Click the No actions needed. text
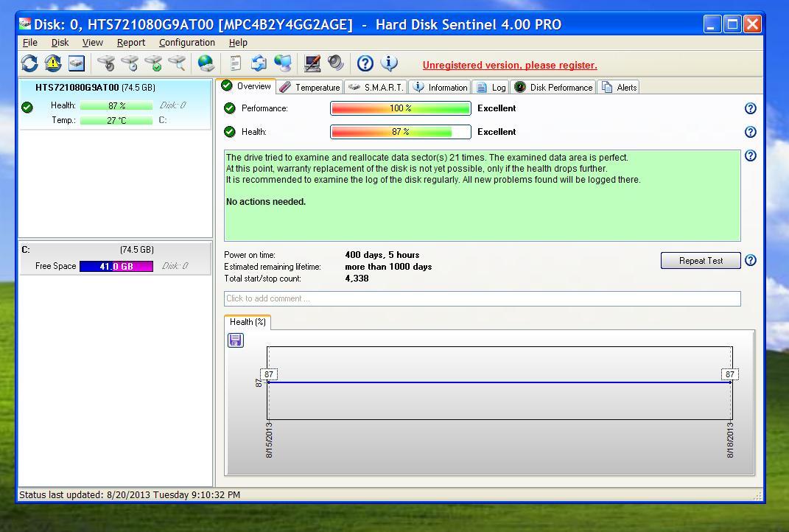 coord(266,202)
